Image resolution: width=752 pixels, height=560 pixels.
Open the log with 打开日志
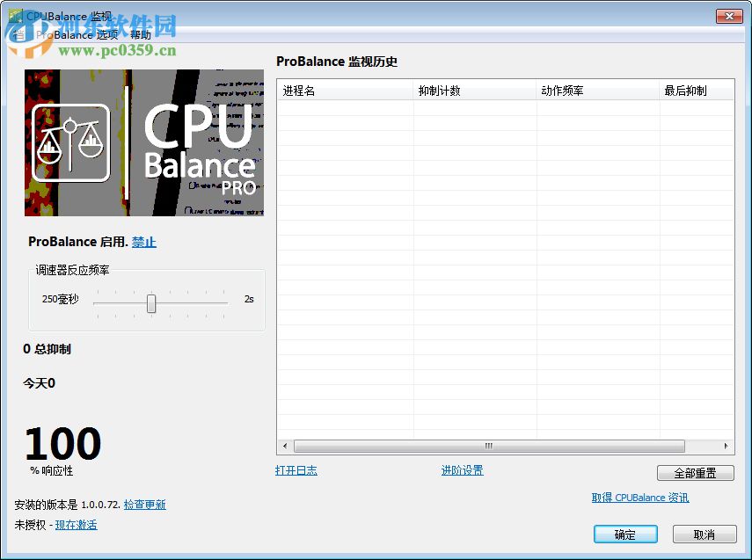coord(296,470)
